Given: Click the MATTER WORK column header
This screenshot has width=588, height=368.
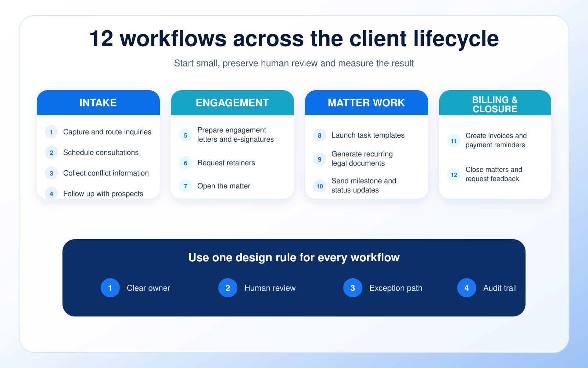Looking at the screenshot, I should [x=366, y=103].
